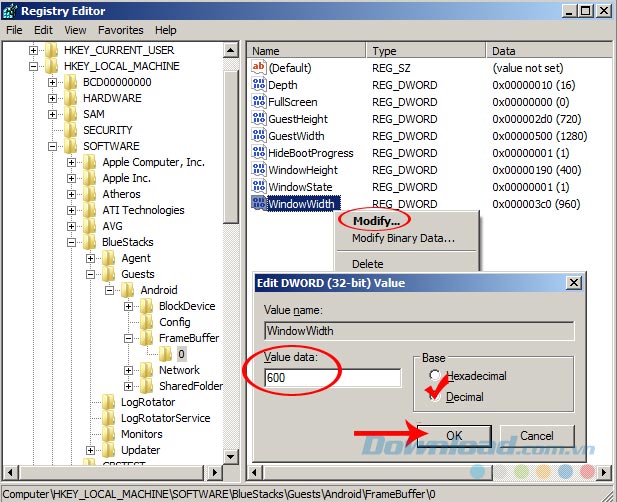Open the Favorites menu
The image size is (617, 502).
(x=122, y=30)
